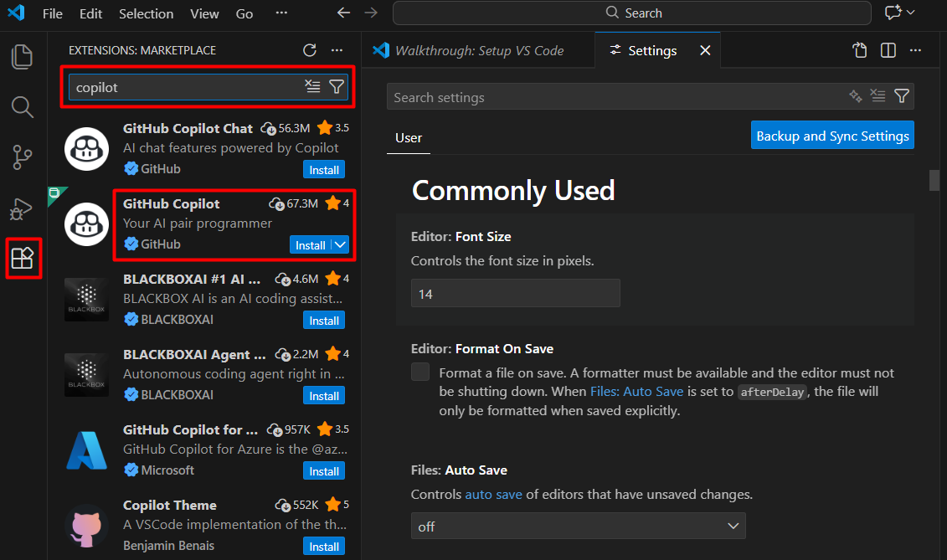Open the View menu
The image size is (947, 560).
204,13
